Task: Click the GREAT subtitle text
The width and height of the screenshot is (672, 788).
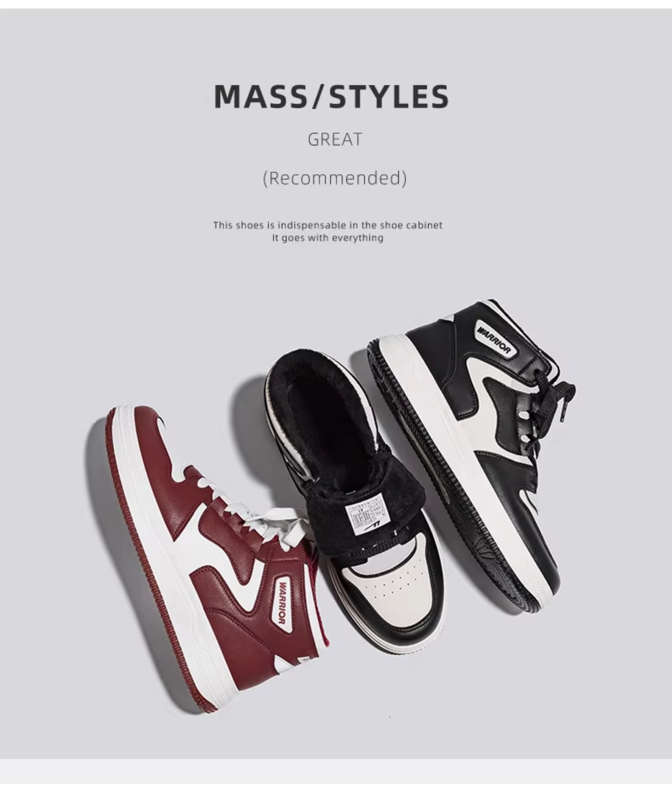Action: (335, 139)
